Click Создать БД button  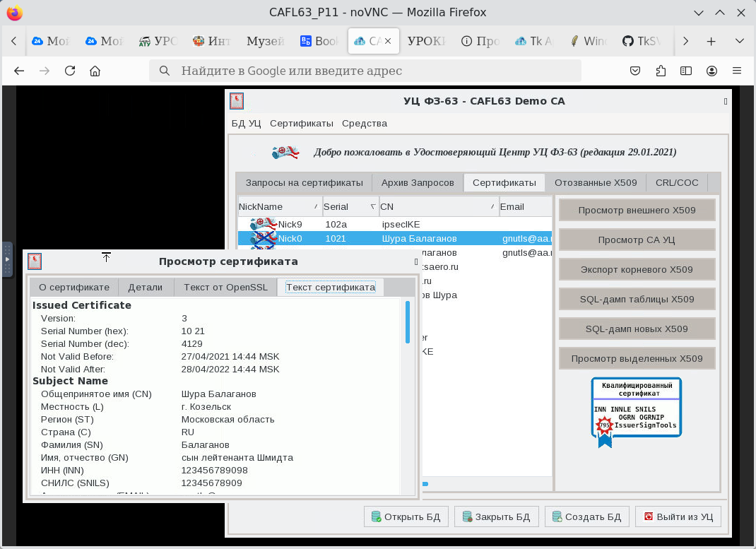click(x=586, y=516)
